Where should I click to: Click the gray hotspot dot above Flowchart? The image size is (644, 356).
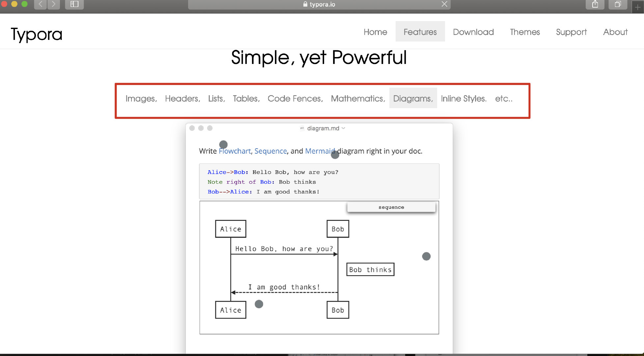pyautogui.click(x=223, y=144)
